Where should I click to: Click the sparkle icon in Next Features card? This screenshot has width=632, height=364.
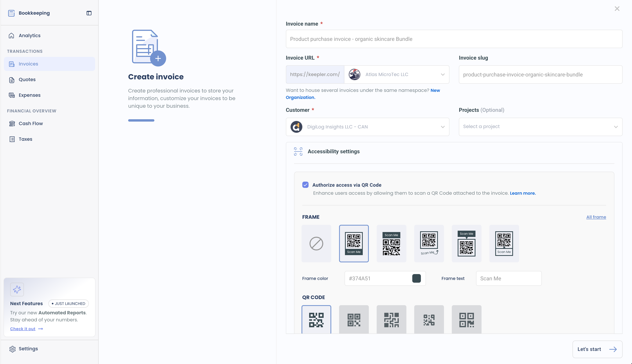click(17, 289)
